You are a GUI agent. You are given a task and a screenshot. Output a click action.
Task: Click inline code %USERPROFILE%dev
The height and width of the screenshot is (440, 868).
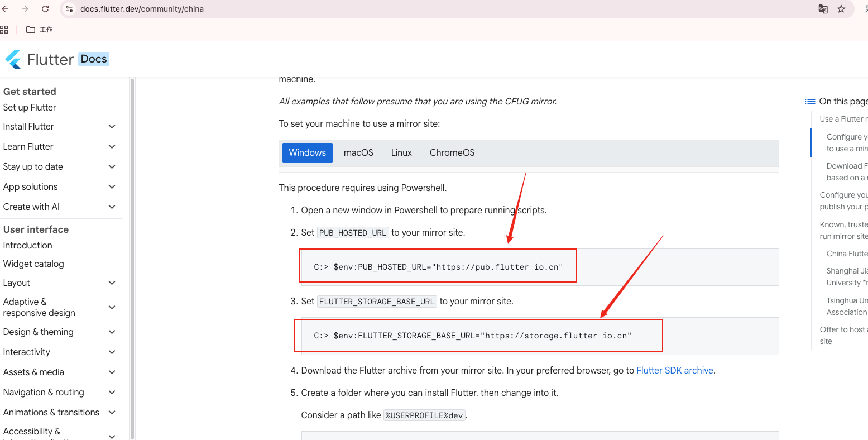coord(424,415)
